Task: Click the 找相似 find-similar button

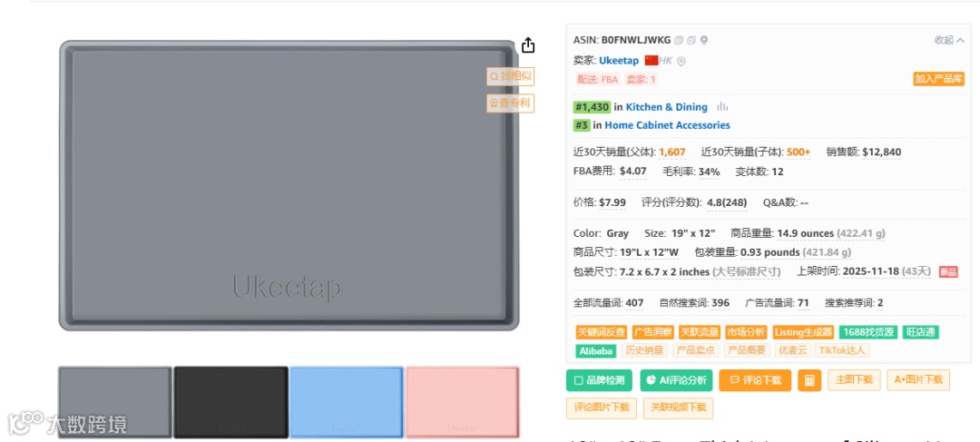Action: 510,76
